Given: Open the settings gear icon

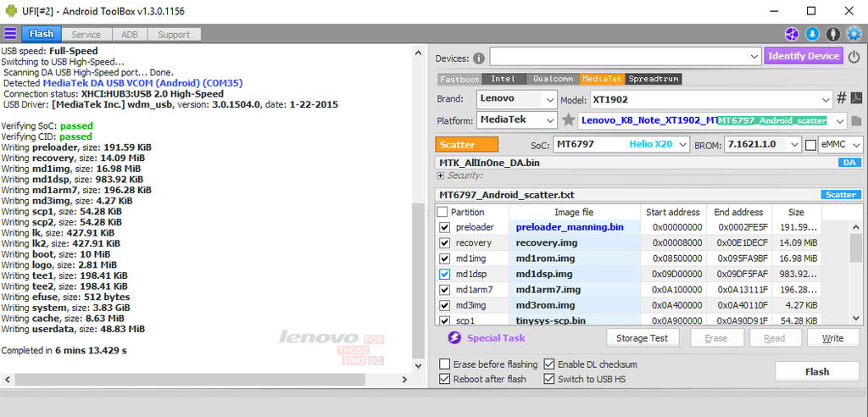Looking at the screenshot, I should coord(854,35).
